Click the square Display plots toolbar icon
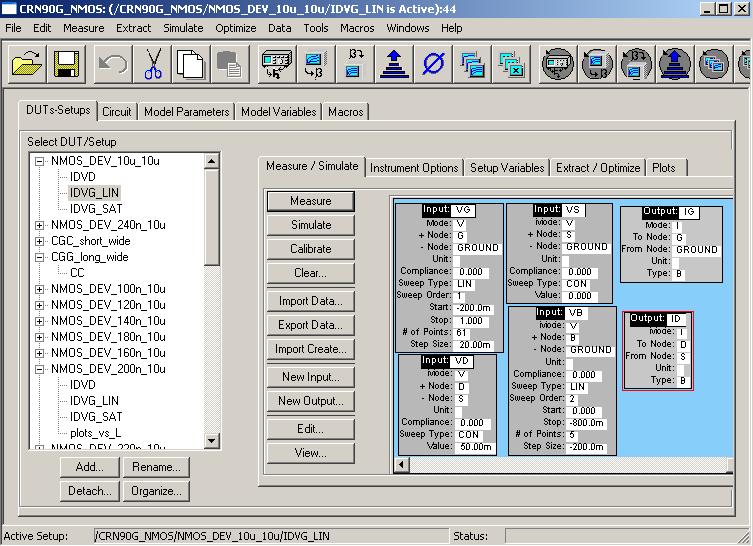 [473, 64]
